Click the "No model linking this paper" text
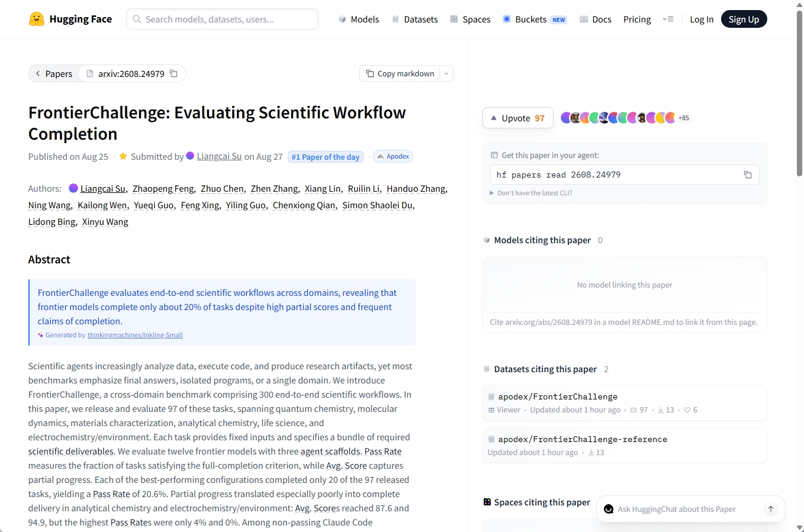 [x=625, y=285]
